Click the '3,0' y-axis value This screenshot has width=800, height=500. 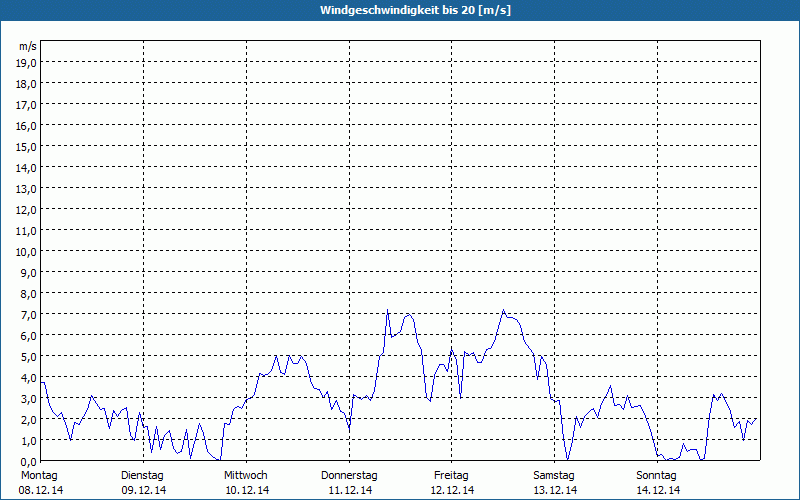click(30, 399)
